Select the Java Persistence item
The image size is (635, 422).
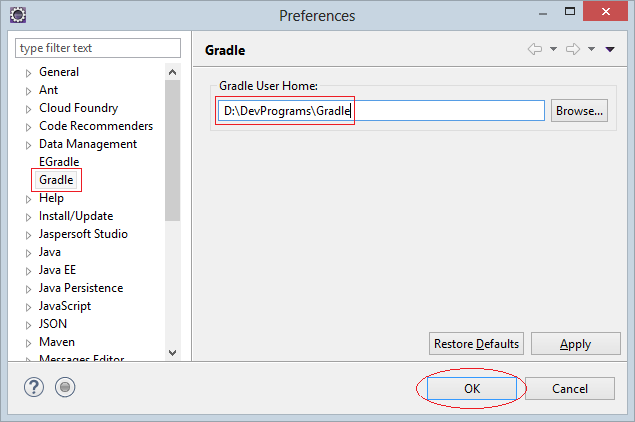pos(81,288)
